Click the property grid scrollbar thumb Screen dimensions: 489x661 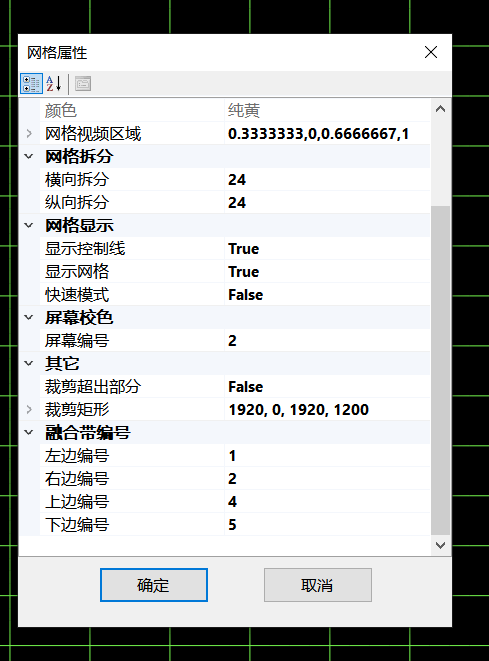pyautogui.click(x=441, y=371)
